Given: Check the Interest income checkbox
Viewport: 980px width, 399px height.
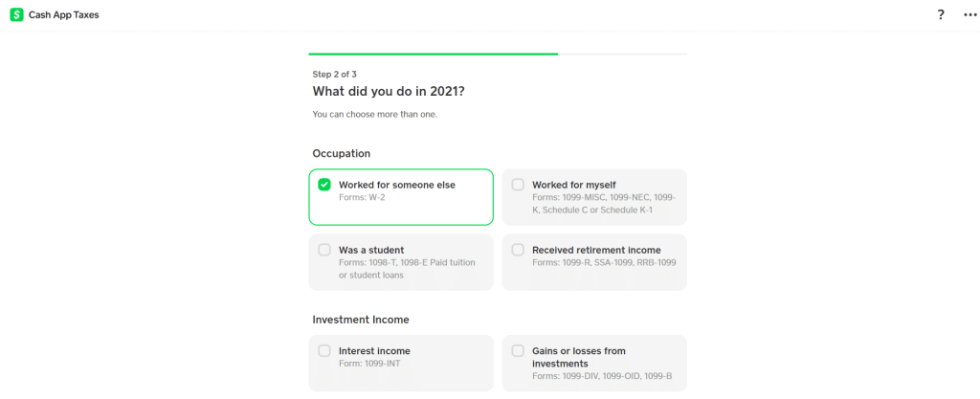Looking at the screenshot, I should click(324, 351).
